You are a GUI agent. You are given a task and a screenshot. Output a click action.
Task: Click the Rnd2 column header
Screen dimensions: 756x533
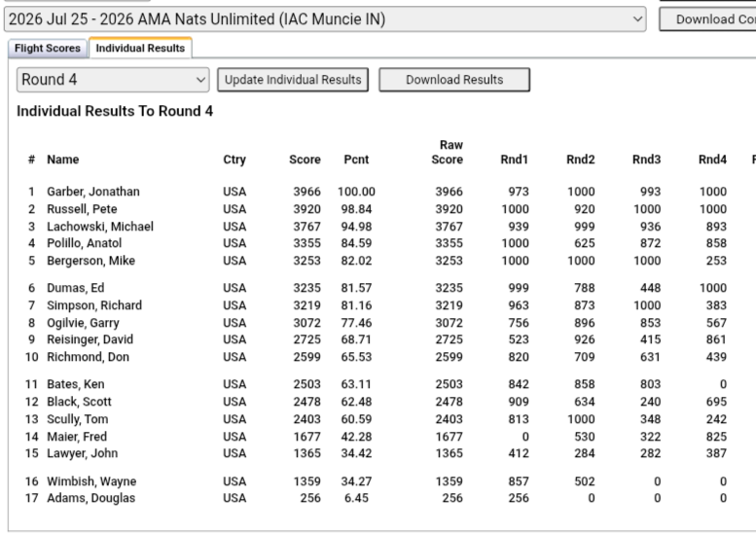tap(581, 160)
